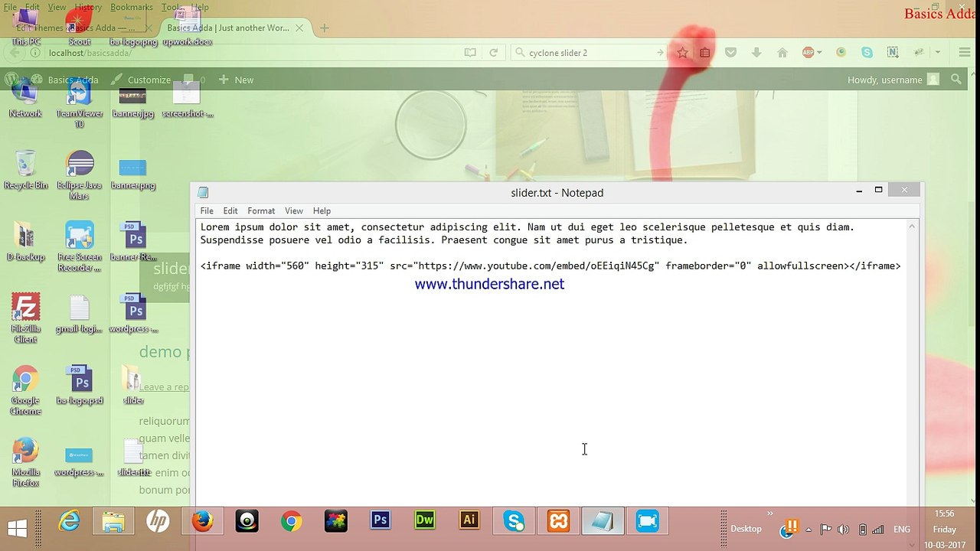
Task: Select the FileZilla Client desktop icon
Action: 25,318
